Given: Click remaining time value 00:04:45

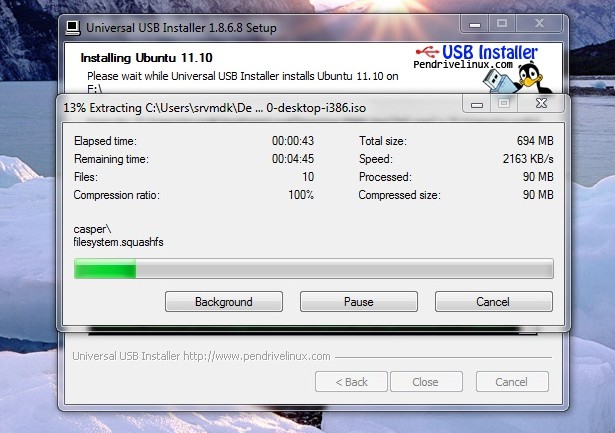Looking at the screenshot, I should (x=293, y=159).
